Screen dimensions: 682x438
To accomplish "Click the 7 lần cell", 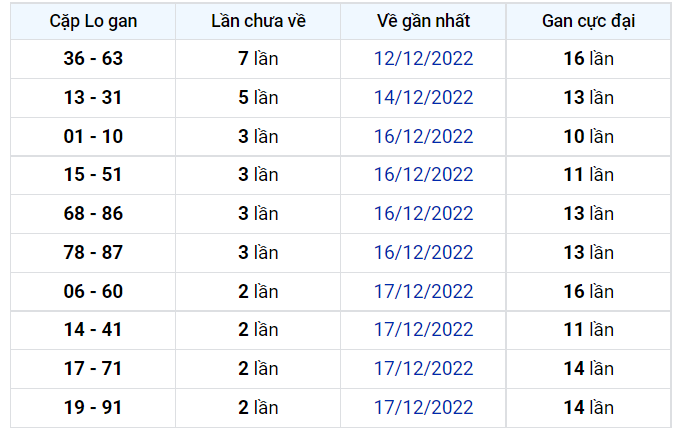I will [258, 59].
